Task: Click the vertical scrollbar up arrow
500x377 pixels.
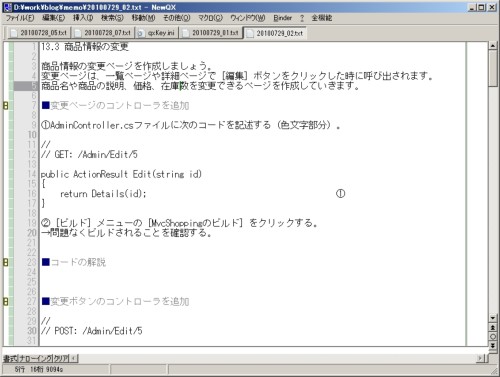Action: [x=493, y=46]
